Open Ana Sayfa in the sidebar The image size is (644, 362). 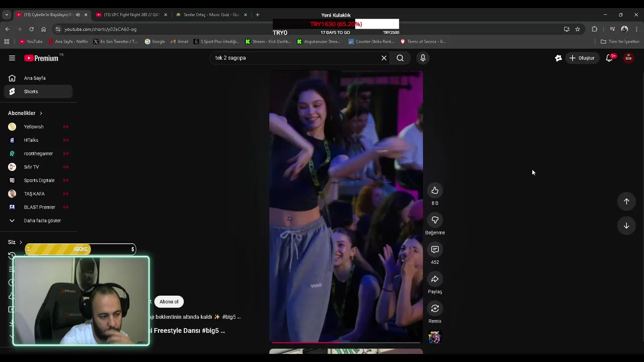pos(38,78)
